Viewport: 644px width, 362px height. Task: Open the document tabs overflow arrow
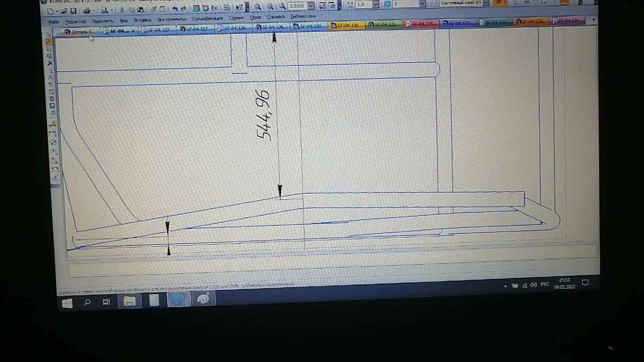(x=594, y=20)
